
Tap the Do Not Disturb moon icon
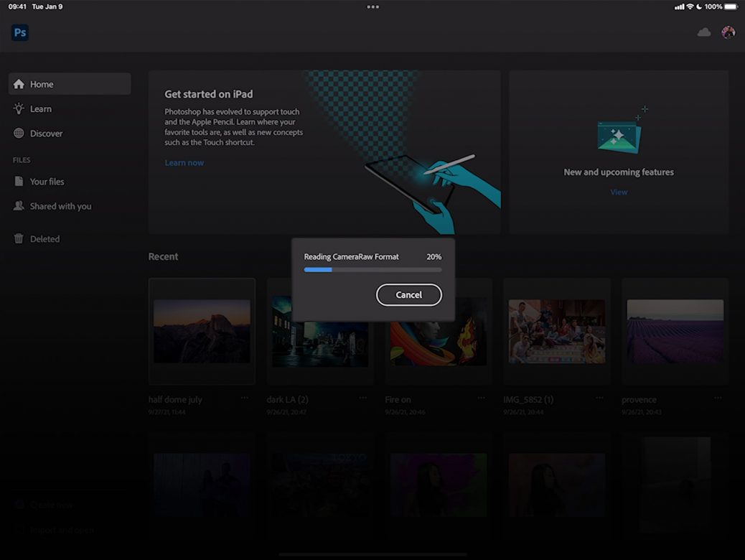tap(699, 6)
